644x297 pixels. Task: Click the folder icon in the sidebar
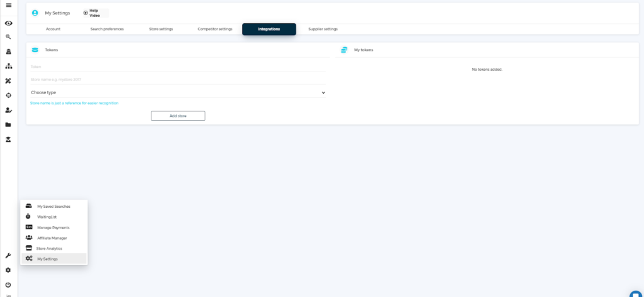8,124
